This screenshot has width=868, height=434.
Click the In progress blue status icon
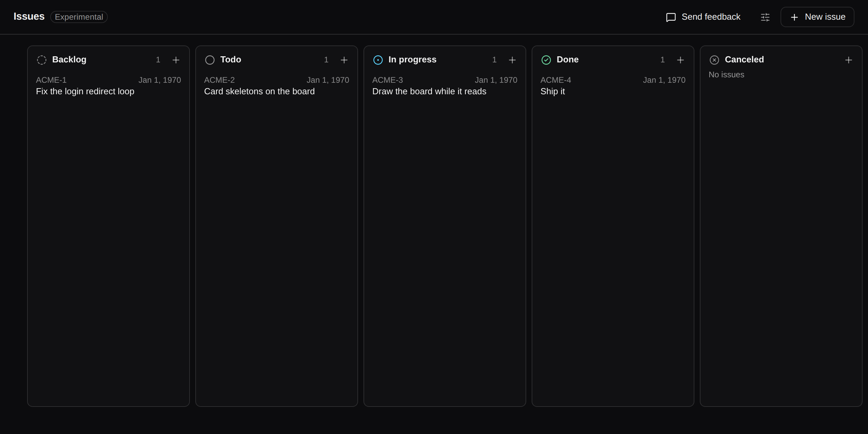378,60
